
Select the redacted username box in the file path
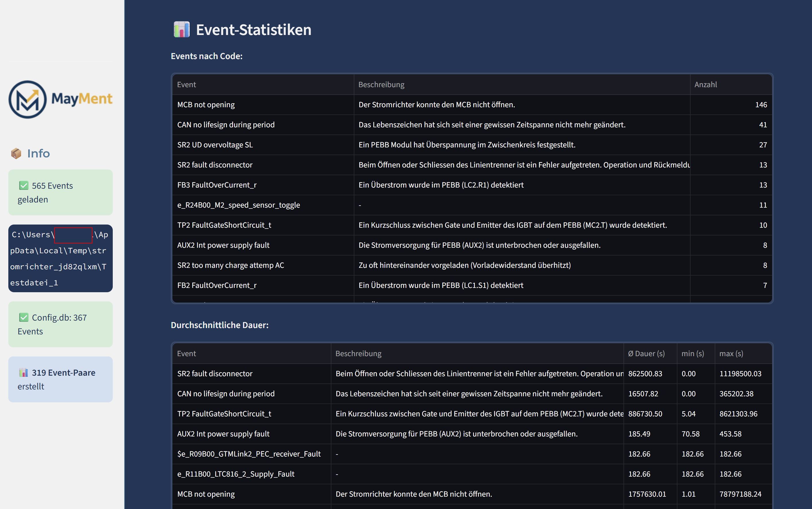point(73,235)
